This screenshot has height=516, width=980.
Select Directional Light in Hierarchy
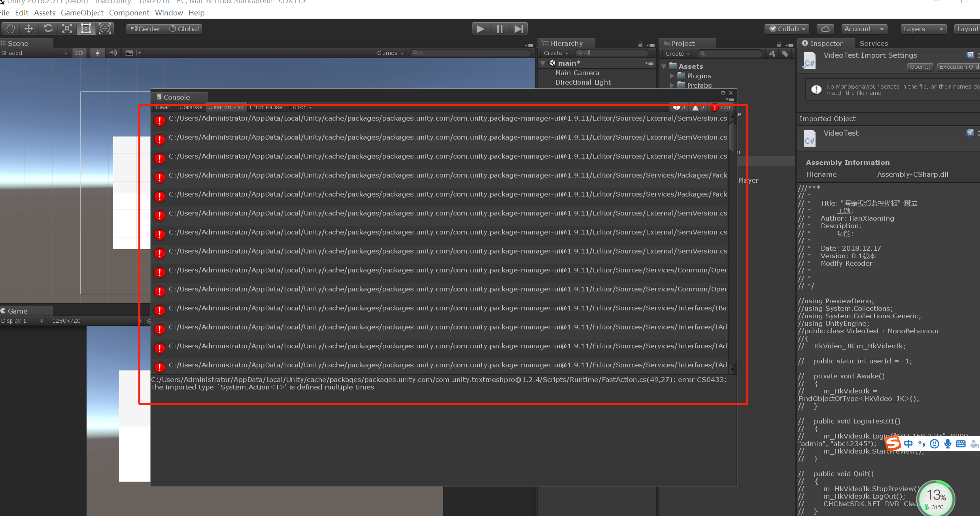(x=583, y=82)
